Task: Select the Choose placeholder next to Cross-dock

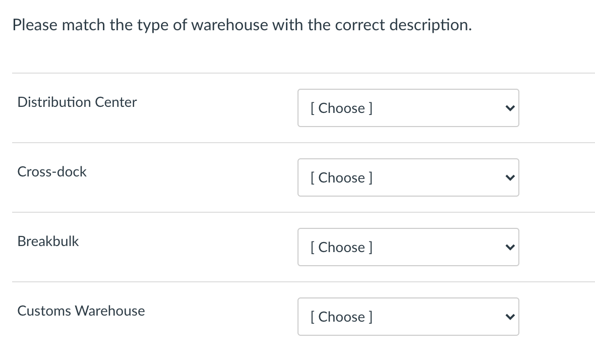Action: (341, 177)
